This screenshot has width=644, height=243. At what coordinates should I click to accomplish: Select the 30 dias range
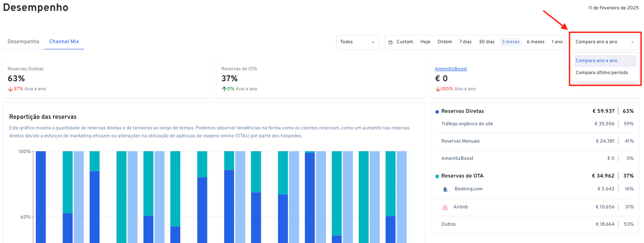pyautogui.click(x=487, y=42)
